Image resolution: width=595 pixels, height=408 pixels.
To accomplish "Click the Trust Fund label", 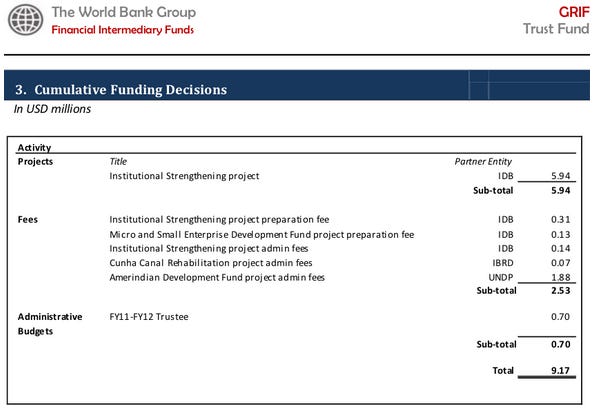I will [556, 28].
